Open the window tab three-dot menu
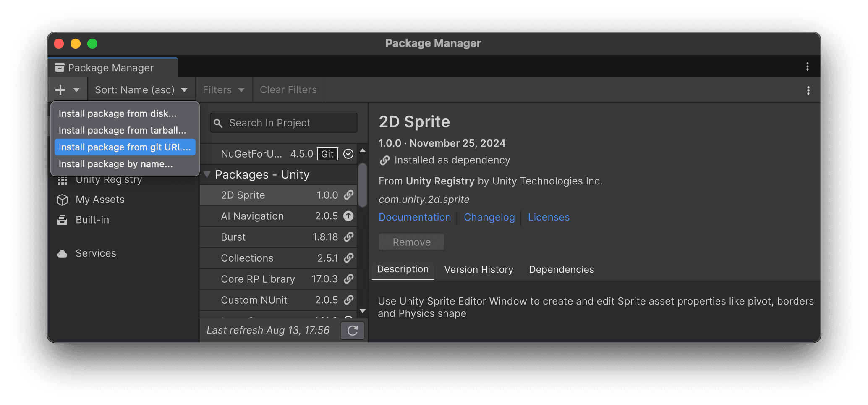Image resolution: width=868 pixels, height=405 pixels. pos(807,67)
